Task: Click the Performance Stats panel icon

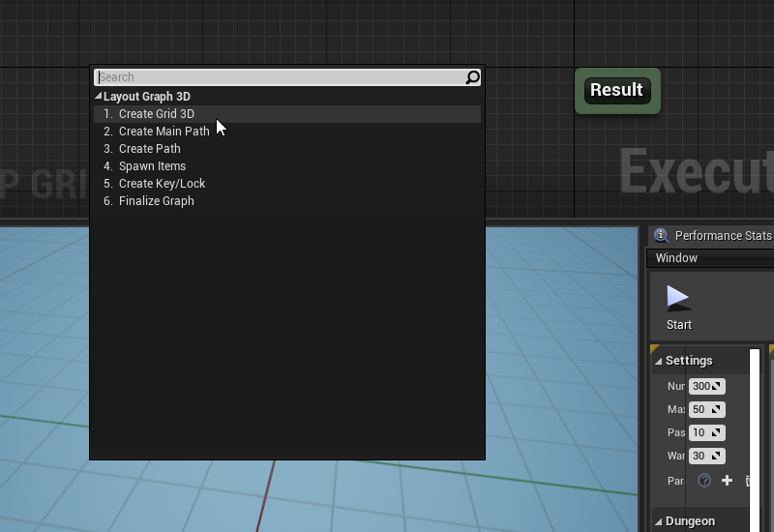Action: 662,235
